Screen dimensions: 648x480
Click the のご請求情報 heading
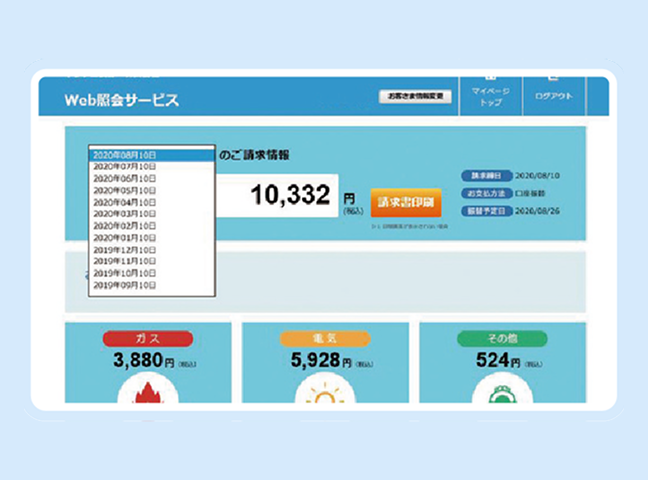pyautogui.click(x=254, y=155)
